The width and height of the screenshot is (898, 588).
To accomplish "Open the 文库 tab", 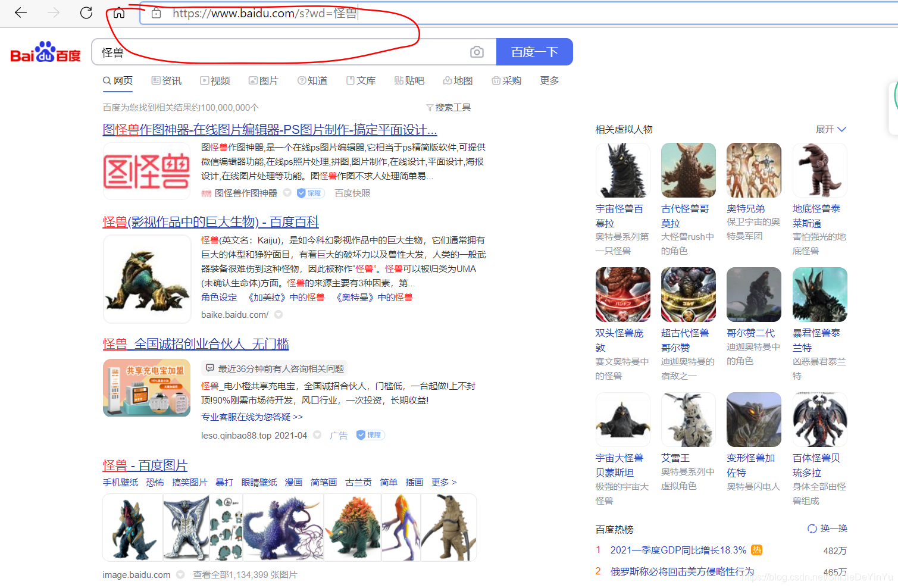I will click(361, 80).
